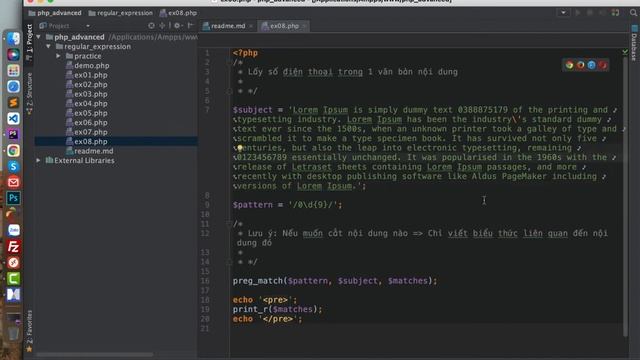Click the Search Everywhere magnifier icon
This screenshot has height=360, width=640.
click(x=633, y=13)
